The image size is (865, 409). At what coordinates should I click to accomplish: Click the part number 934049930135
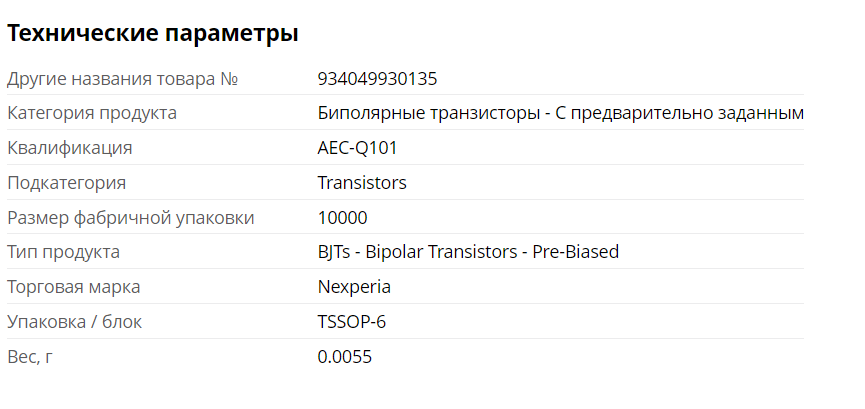(377, 79)
